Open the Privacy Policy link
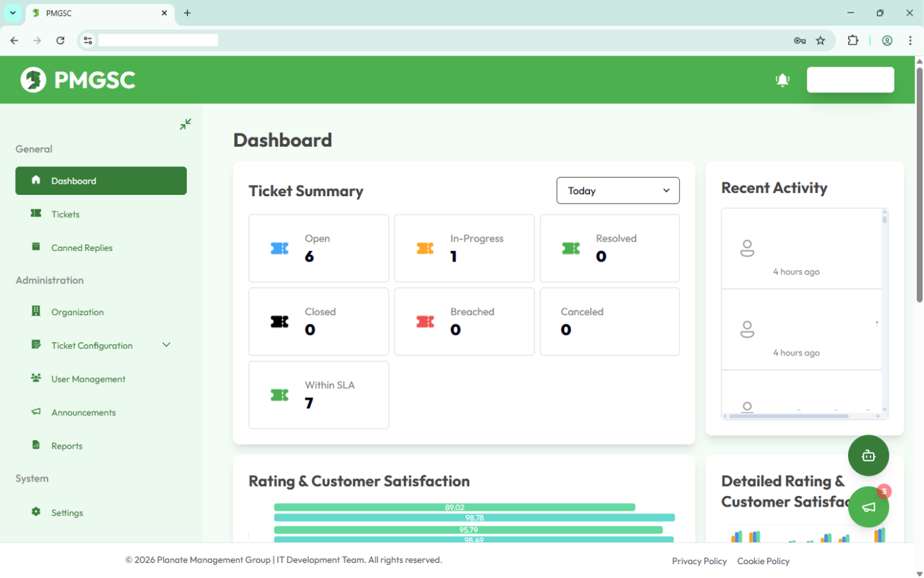Image resolution: width=924 pixels, height=578 pixels. tap(699, 561)
